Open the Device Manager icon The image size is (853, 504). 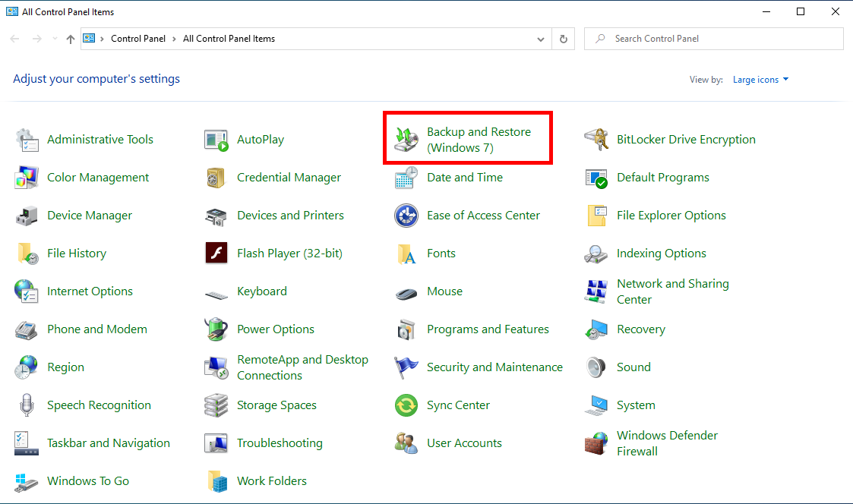pos(27,216)
